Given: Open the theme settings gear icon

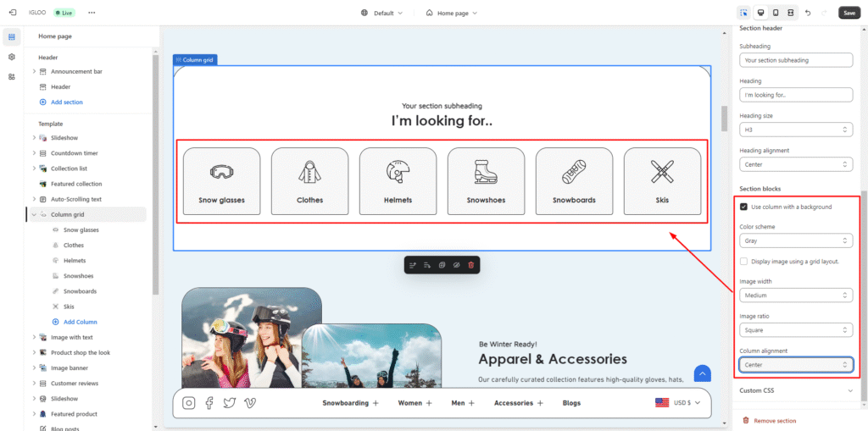Looking at the screenshot, I should [x=12, y=57].
